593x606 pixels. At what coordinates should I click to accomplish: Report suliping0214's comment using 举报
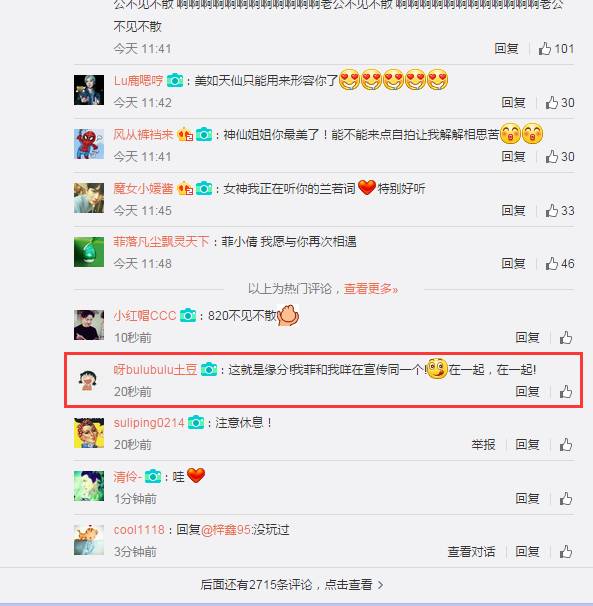coord(483,444)
